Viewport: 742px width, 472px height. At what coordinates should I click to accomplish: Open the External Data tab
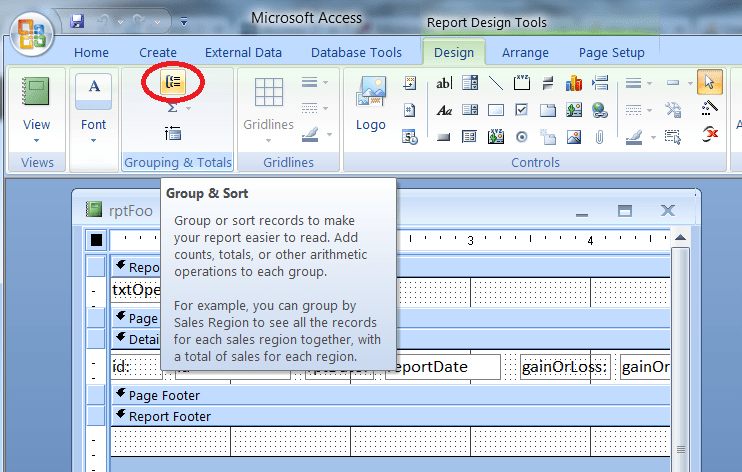(243, 53)
